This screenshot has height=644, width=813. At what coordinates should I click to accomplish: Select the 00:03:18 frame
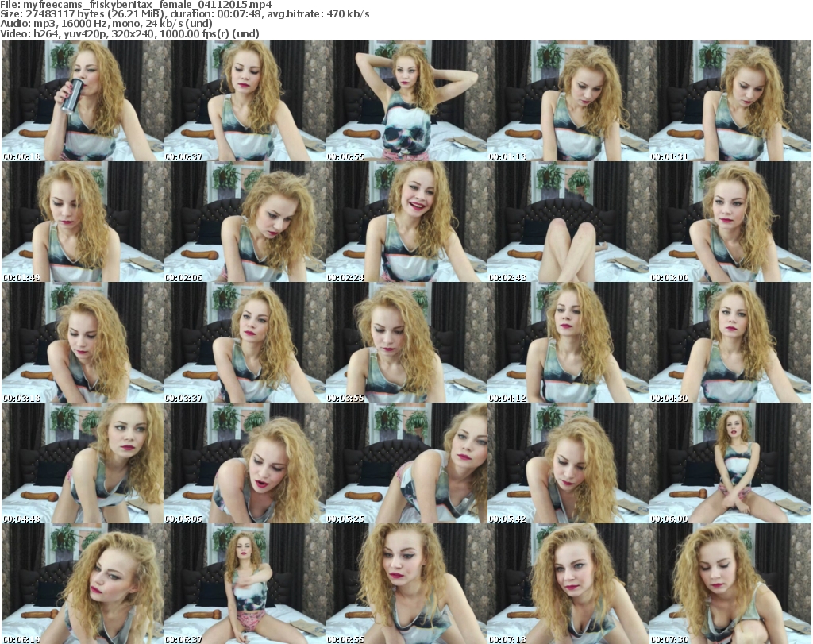[83, 342]
